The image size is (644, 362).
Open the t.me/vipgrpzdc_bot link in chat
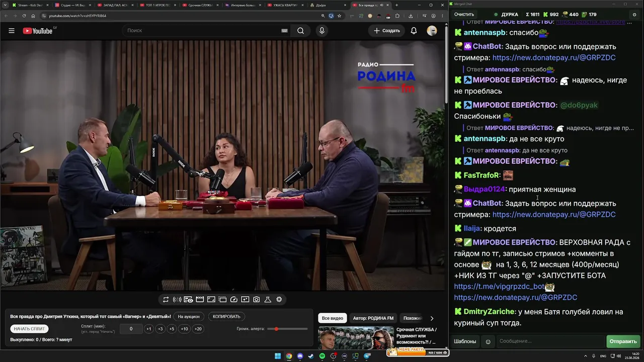click(499, 287)
